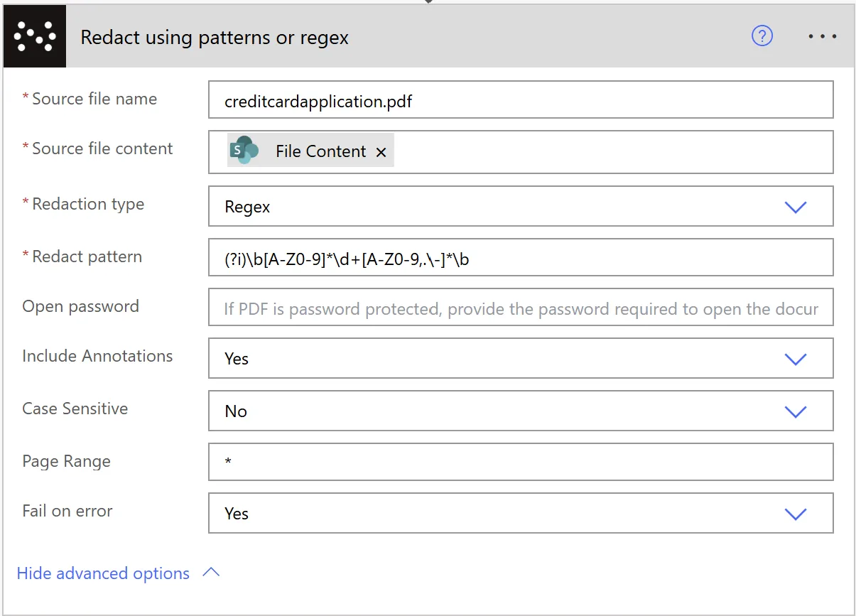
Task: Click the Include Annotations dropdown chevron
Action: (795, 359)
